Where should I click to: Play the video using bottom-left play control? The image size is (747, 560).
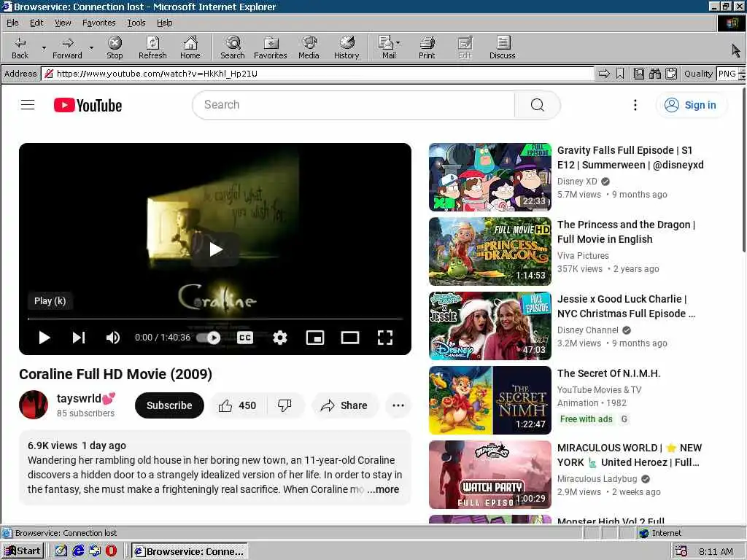pyautogui.click(x=44, y=338)
